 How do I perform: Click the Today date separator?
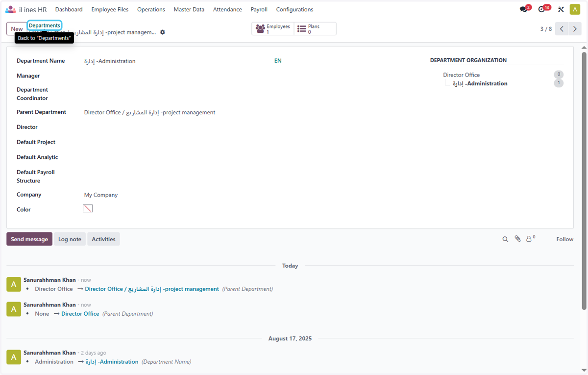point(290,266)
